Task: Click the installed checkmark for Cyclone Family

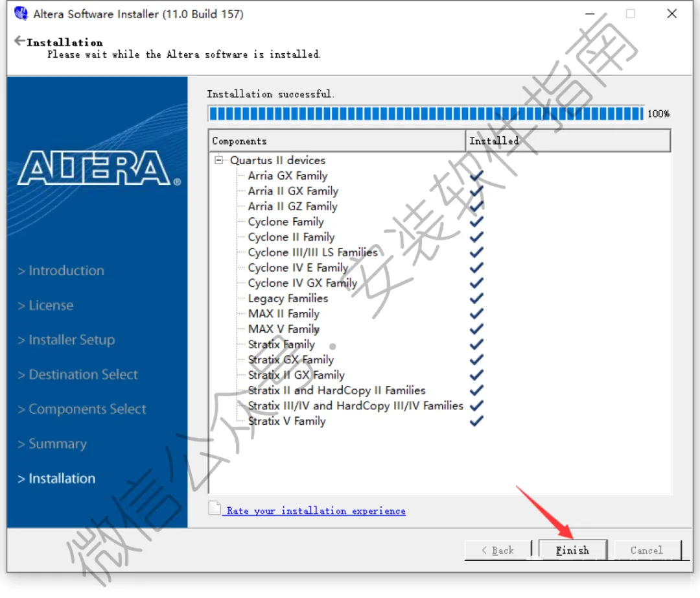Action: (477, 222)
